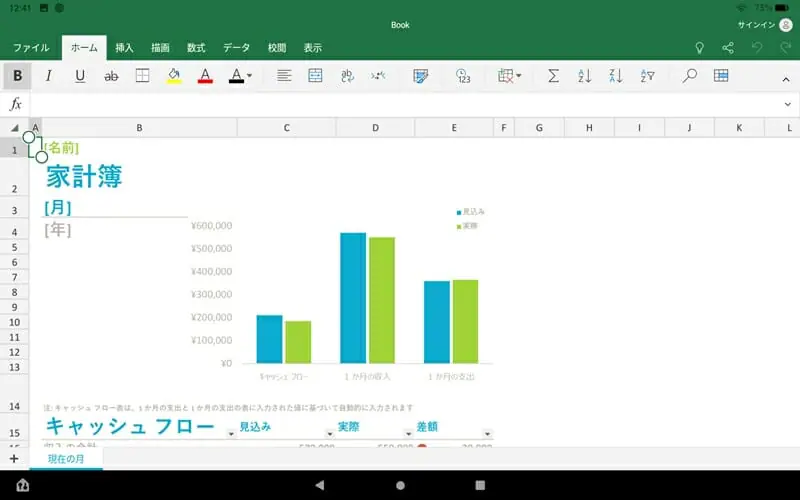Open the 挿入 tab

(x=124, y=47)
